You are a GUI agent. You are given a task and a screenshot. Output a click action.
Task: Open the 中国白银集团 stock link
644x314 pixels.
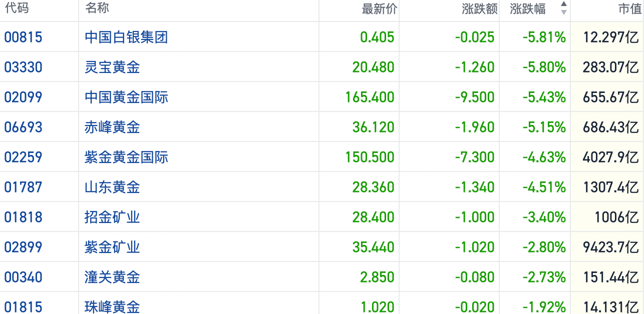pyautogui.click(x=126, y=37)
